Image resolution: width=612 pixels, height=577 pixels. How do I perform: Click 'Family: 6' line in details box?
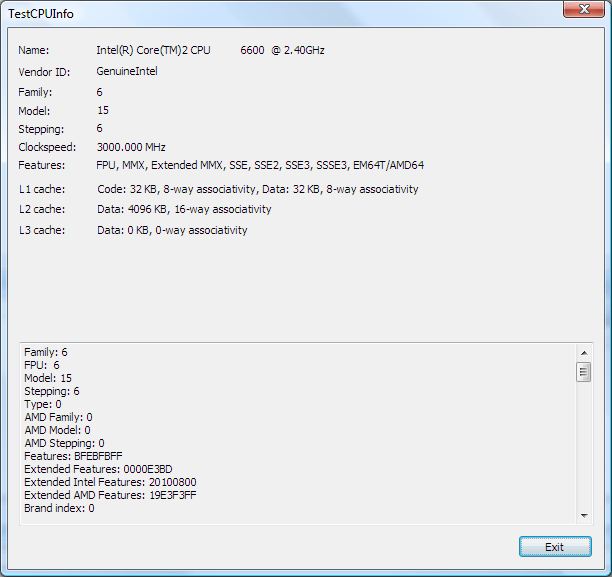pos(46,352)
